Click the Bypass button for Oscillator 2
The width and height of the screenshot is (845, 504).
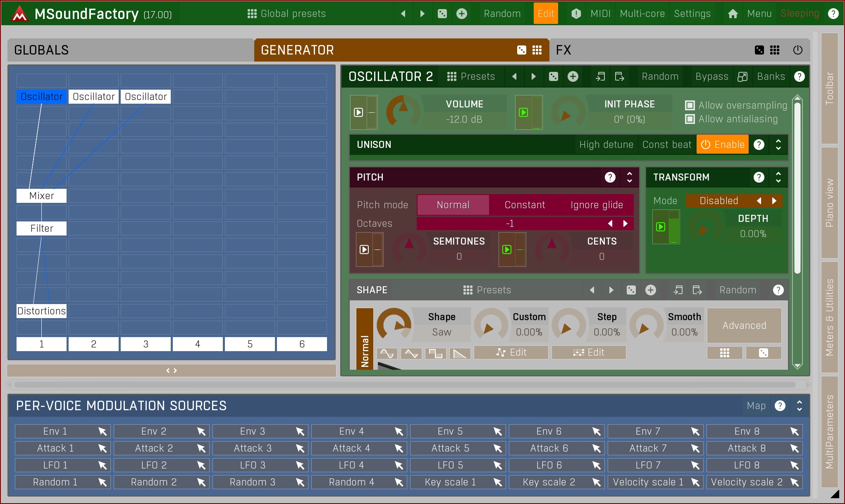711,76
